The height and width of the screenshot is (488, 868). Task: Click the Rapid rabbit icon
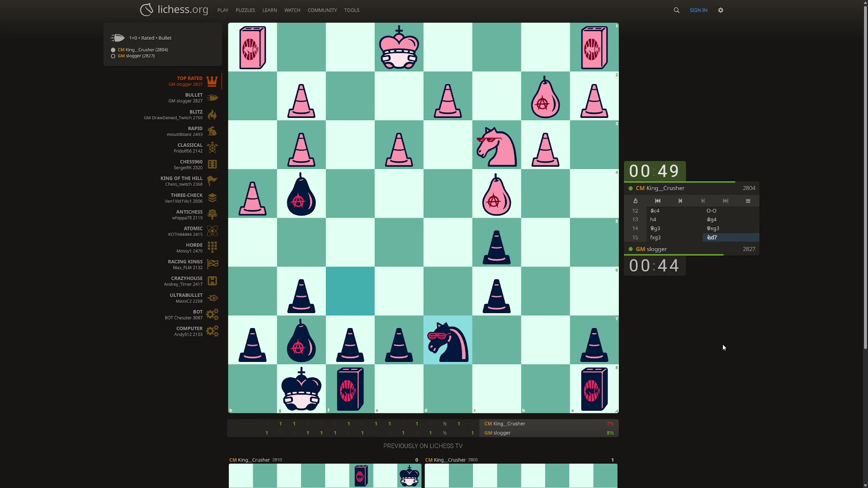[212, 131]
